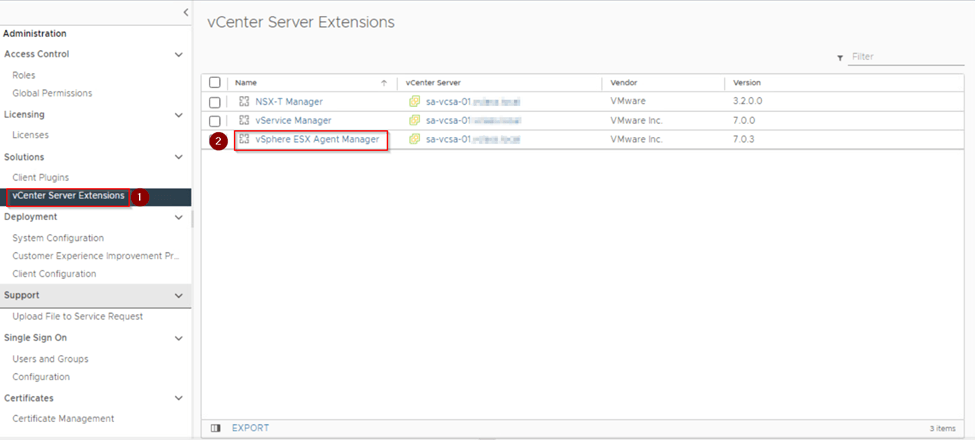Viewport: 975px width, 440px height.
Task: Toggle the select-all checkbox in table header
Action: (x=215, y=83)
